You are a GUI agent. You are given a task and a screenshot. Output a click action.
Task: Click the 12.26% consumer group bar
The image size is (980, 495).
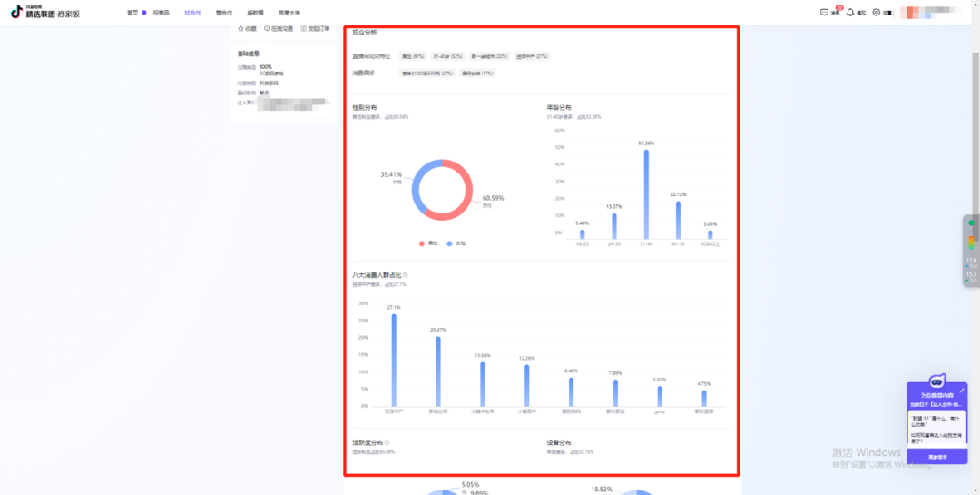pos(527,385)
